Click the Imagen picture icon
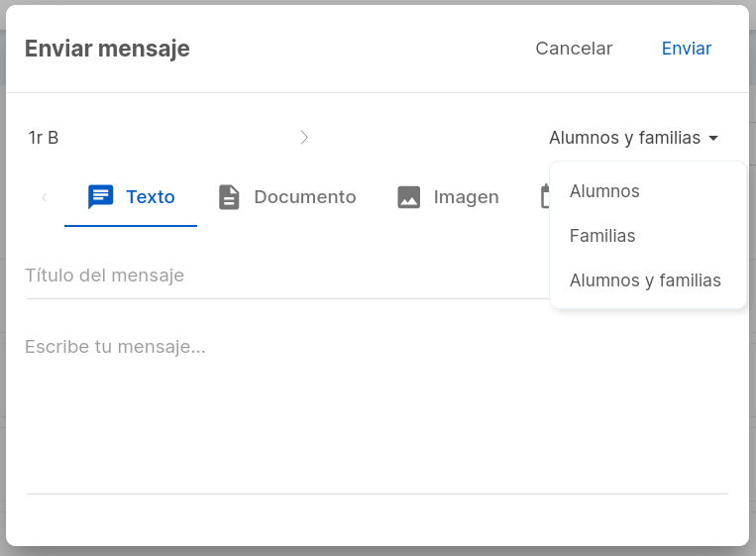The width and height of the screenshot is (756, 556). coord(409,197)
